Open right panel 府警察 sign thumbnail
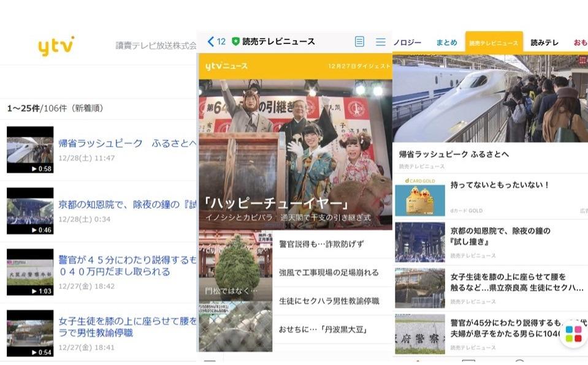 pos(420,334)
